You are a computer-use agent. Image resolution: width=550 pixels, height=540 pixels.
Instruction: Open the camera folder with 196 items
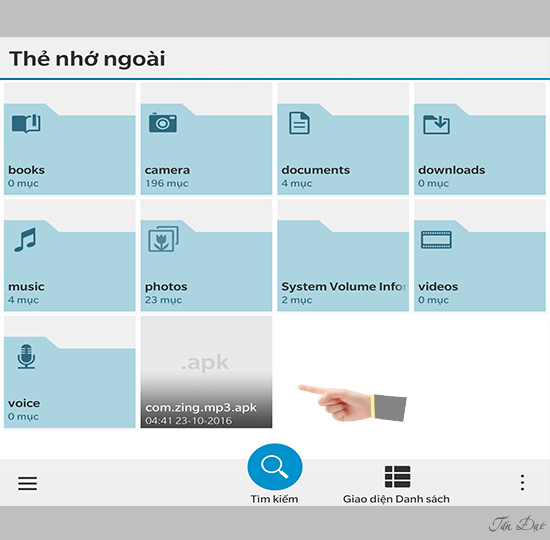coord(206,139)
